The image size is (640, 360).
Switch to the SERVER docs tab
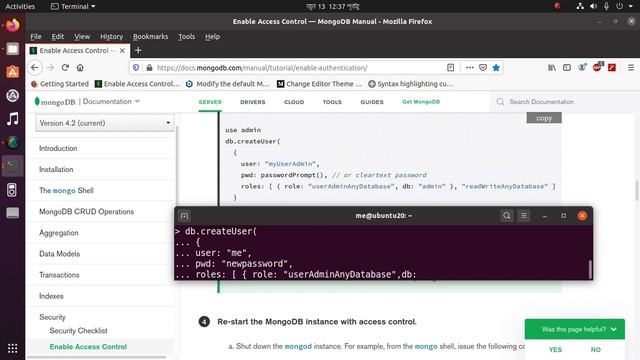(x=210, y=102)
